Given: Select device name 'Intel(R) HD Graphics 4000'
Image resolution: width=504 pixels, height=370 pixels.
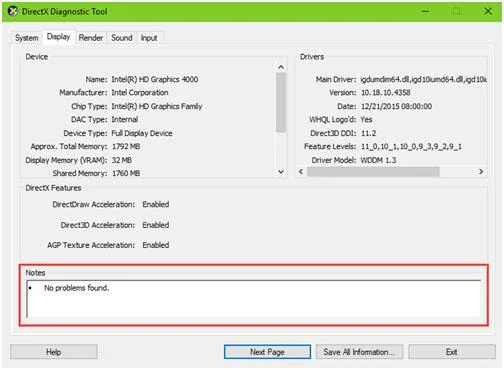Looking at the screenshot, I should coord(155,79).
